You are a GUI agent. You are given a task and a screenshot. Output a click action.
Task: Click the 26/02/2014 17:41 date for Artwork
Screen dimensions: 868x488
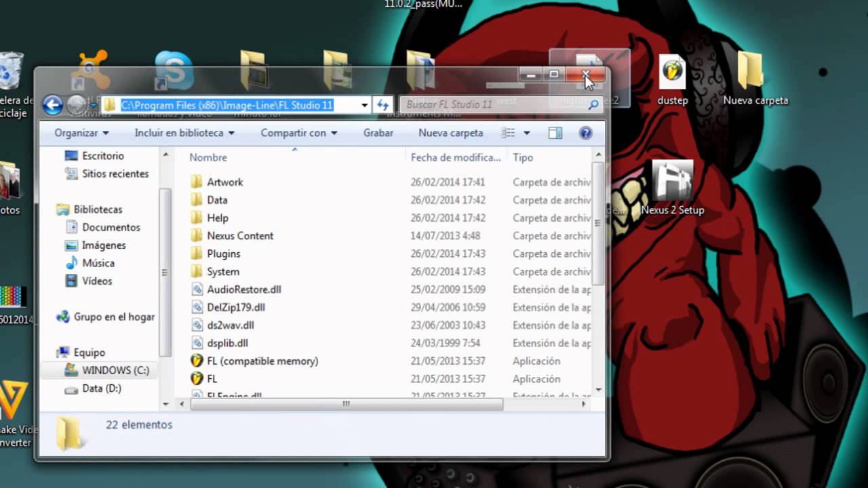(x=448, y=182)
